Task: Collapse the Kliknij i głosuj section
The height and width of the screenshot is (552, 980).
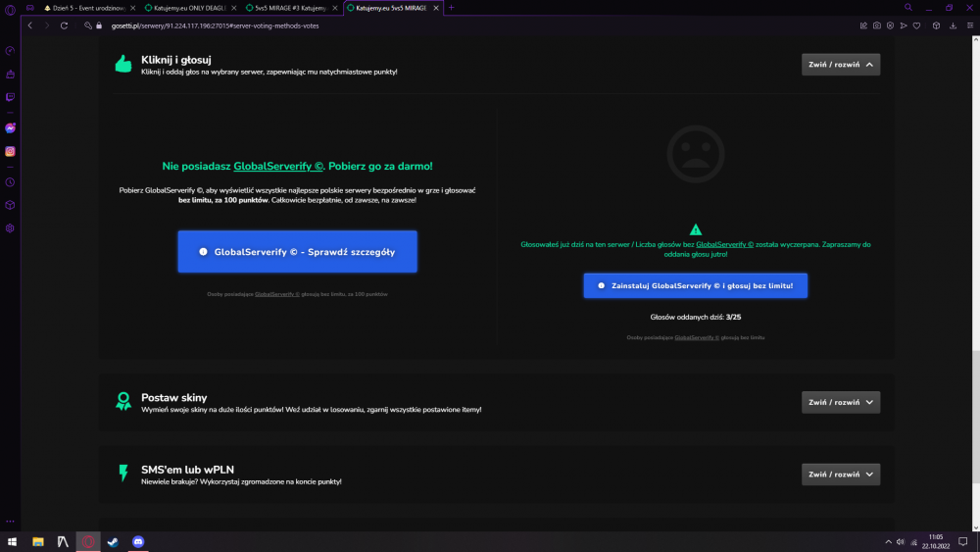Action: point(841,65)
